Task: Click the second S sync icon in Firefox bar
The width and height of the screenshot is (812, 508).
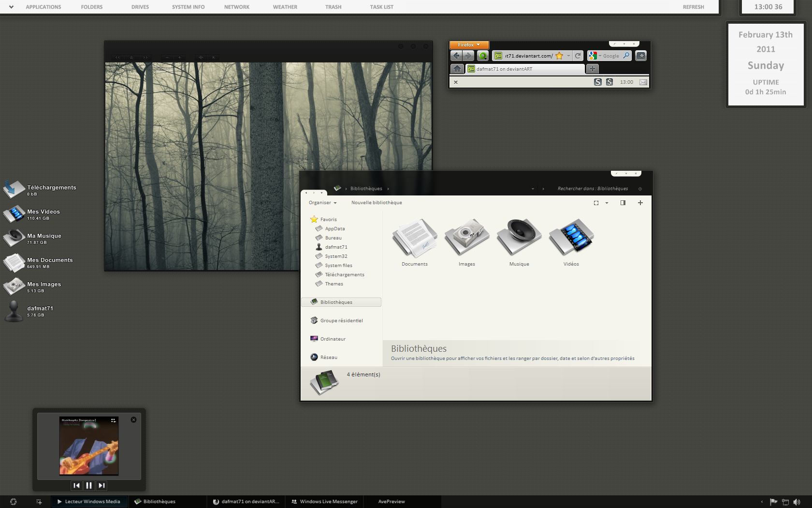Action: pos(609,82)
